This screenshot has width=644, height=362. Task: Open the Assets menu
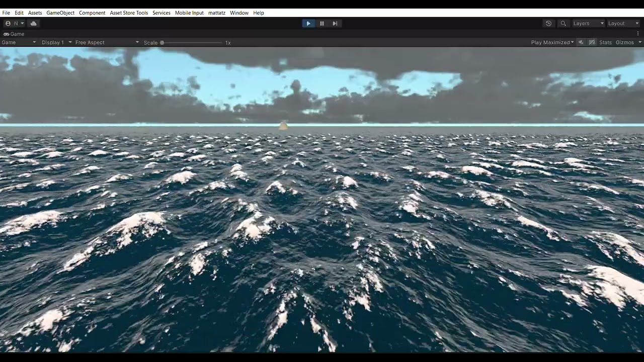coord(35,13)
